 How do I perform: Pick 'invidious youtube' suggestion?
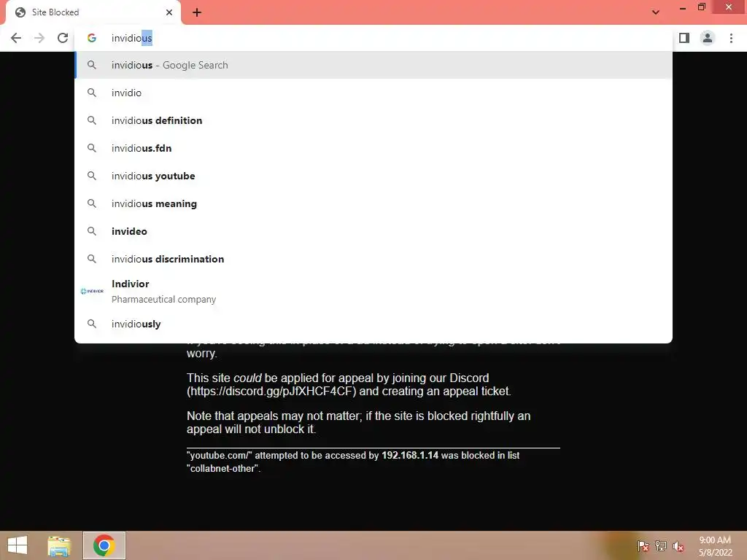(x=373, y=176)
